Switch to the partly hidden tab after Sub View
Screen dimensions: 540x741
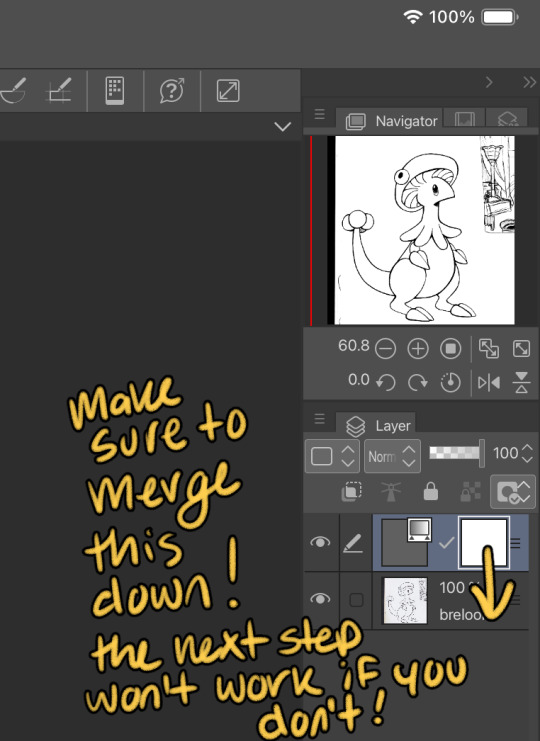pos(507,119)
